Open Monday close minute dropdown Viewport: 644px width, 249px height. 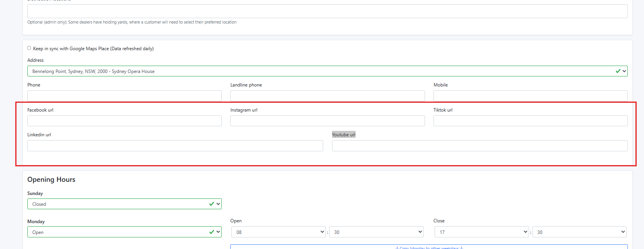click(580, 232)
